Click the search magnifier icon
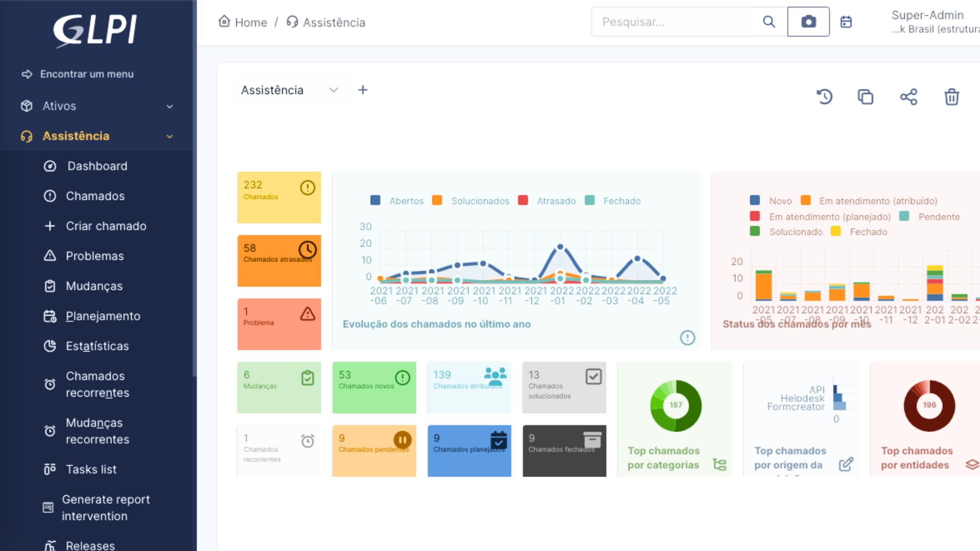 [769, 22]
